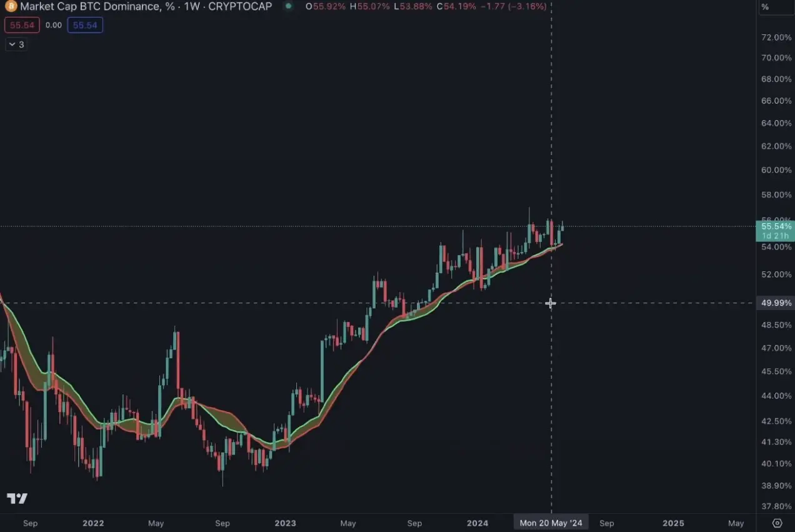Collapse the indicators legend showing 3

pyautogui.click(x=16, y=44)
